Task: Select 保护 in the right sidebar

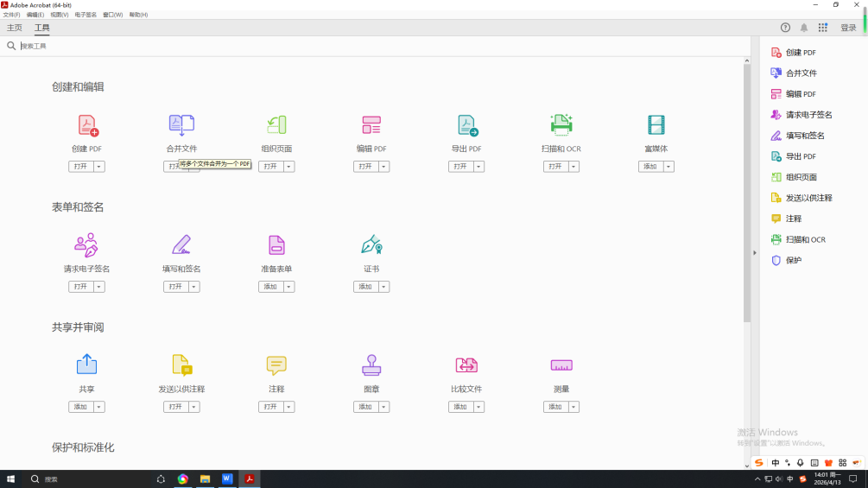Action: (793, 260)
